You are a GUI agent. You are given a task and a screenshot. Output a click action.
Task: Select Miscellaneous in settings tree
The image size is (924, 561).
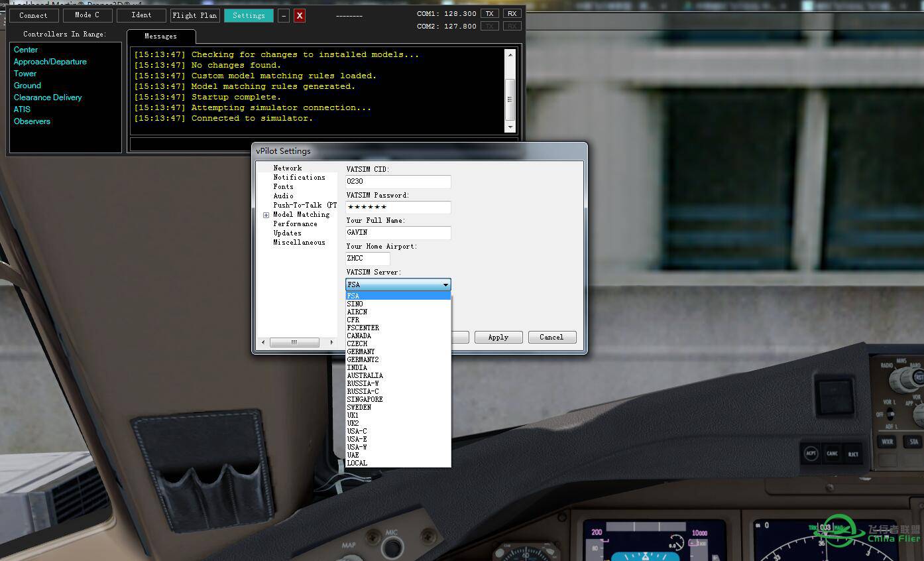coord(300,243)
